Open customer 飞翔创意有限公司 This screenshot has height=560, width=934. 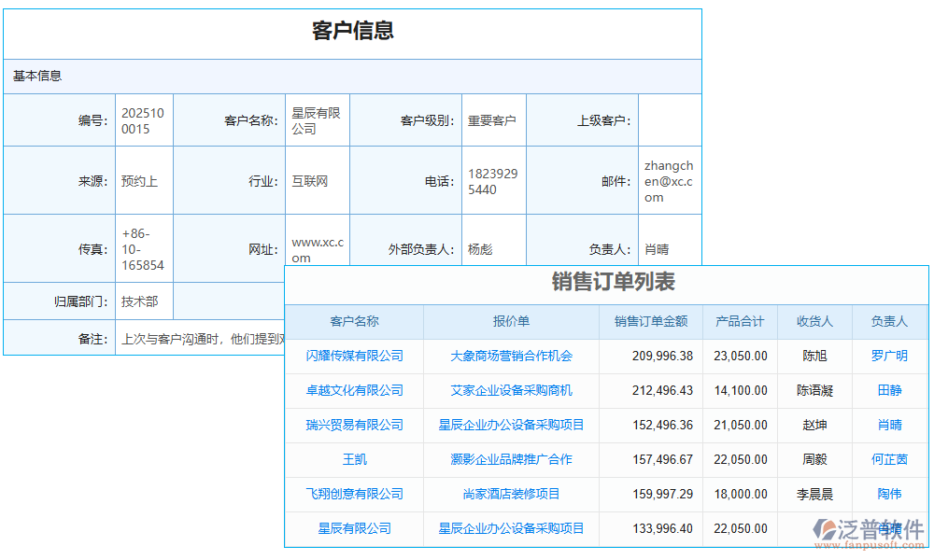click(x=355, y=494)
